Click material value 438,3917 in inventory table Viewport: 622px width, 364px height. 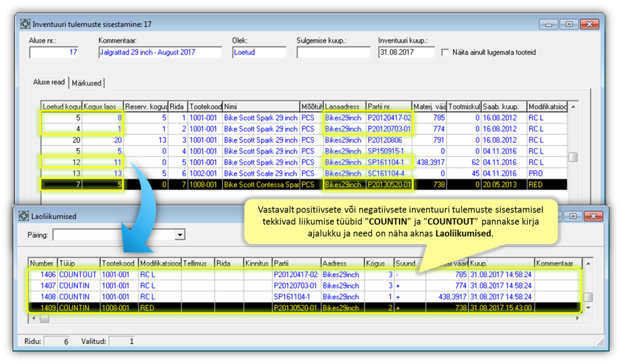coord(429,162)
